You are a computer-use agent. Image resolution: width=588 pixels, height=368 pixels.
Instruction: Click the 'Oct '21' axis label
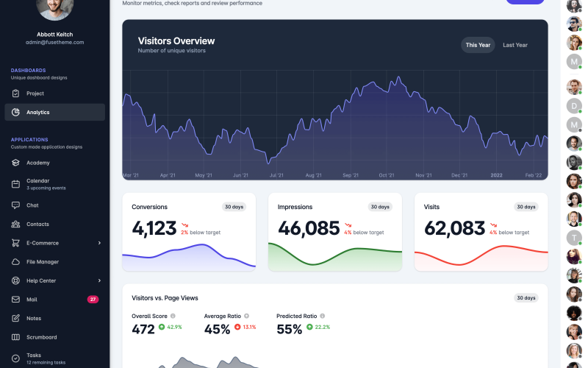[x=387, y=175]
